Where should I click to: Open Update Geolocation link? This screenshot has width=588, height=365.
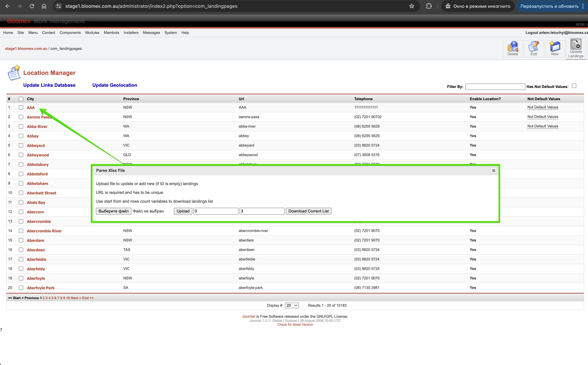click(x=115, y=85)
